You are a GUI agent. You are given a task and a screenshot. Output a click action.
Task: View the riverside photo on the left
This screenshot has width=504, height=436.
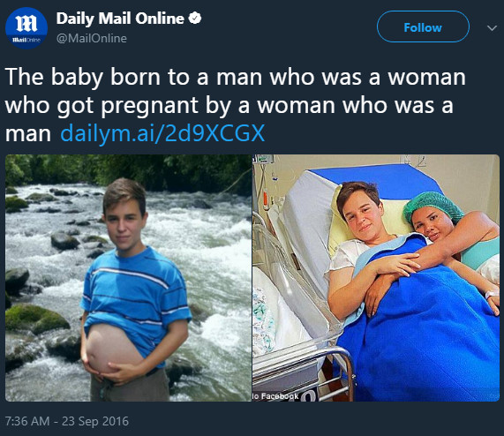coord(128,278)
